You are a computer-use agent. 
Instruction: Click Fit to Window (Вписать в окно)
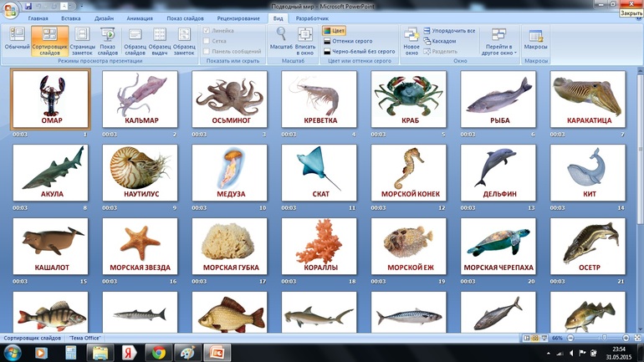click(305, 39)
